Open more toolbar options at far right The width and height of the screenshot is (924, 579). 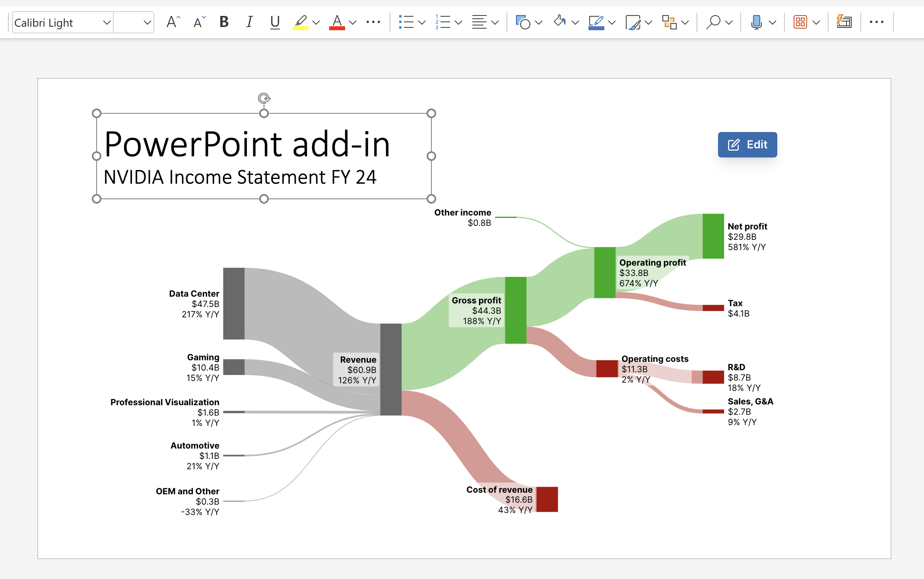coord(877,22)
